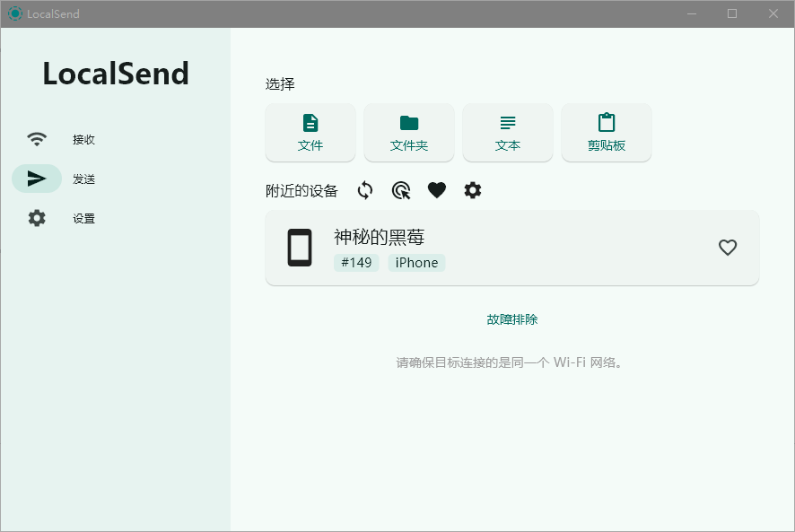Image resolution: width=795 pixels, height=532 pixels.
Task: Open favorites with filled heart icon
Action: tap(437, 190)
